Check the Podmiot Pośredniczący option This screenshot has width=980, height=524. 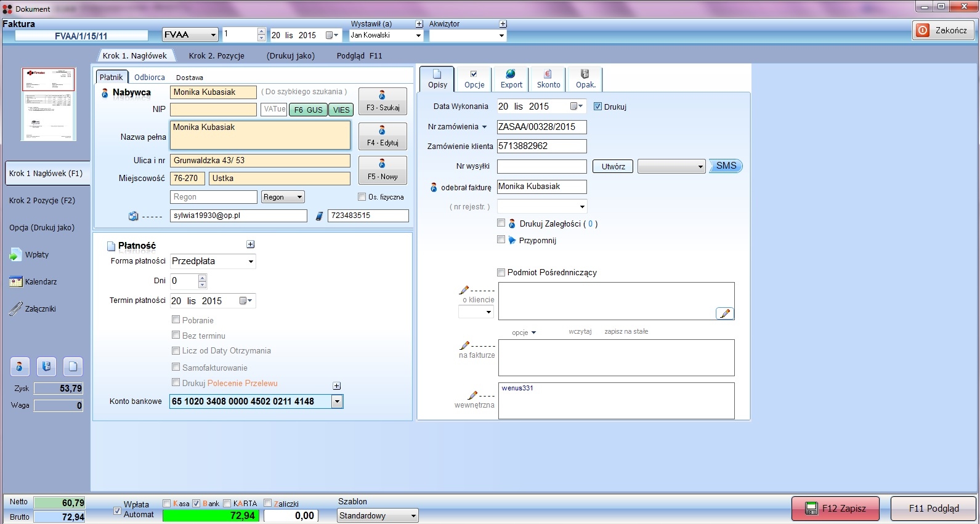pos(501,272)
